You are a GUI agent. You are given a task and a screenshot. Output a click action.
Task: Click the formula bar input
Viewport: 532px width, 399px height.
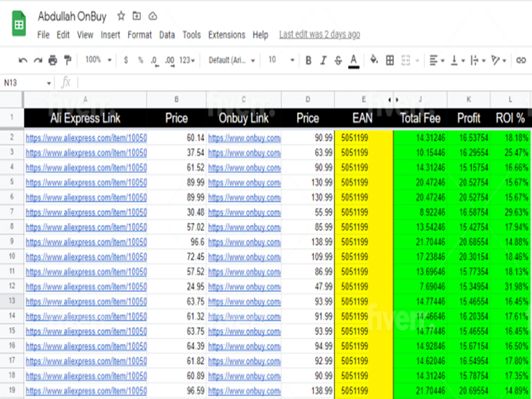(x=304, y=83)
